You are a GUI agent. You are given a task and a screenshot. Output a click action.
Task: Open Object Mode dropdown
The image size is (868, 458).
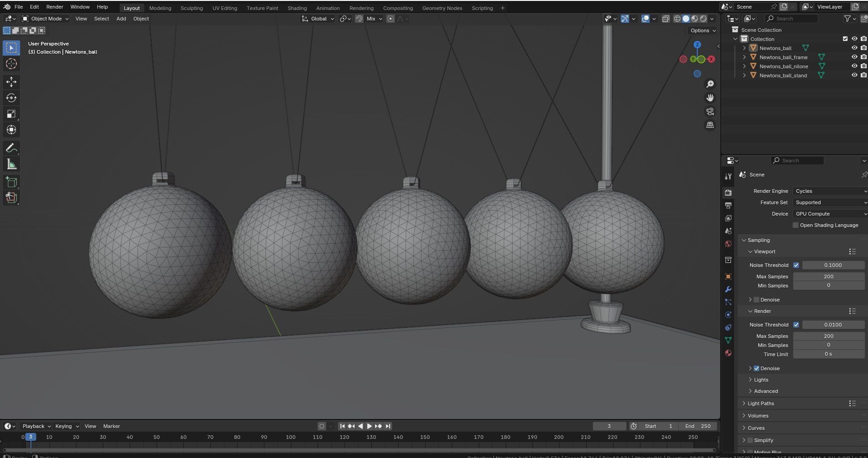tap(45, 19)
